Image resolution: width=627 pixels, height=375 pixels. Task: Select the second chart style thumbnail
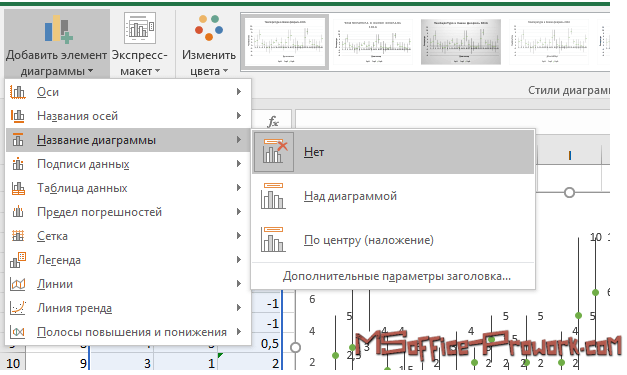[x=373, y=42]
